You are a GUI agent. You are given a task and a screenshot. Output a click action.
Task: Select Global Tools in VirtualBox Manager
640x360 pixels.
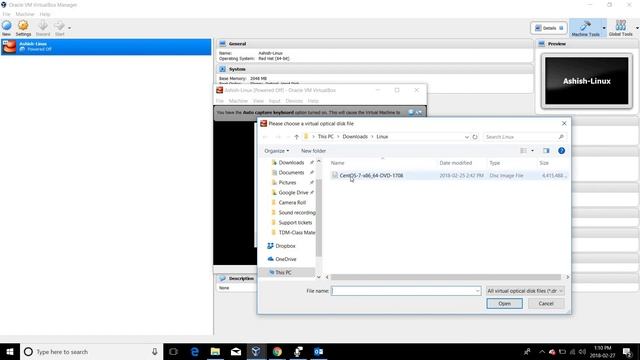[x=620, y=28]
